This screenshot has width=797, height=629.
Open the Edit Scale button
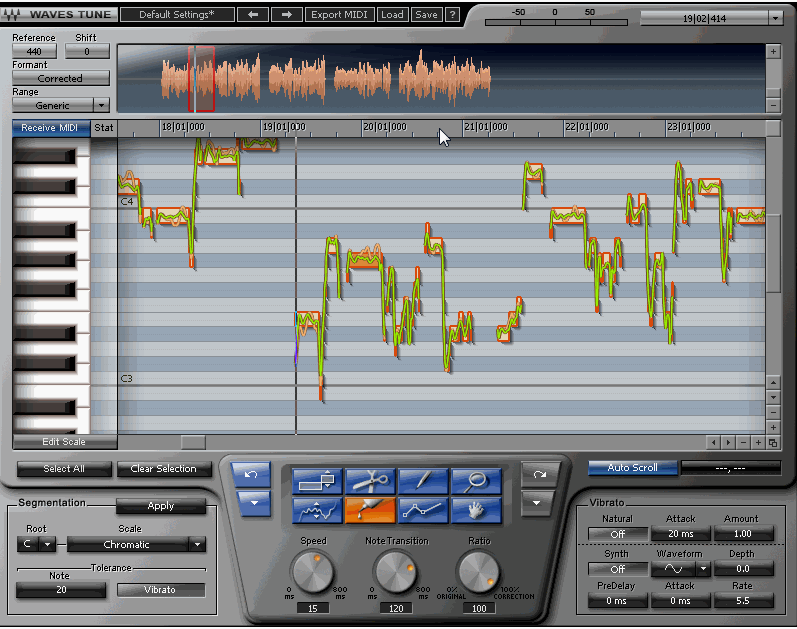[65, 442]
